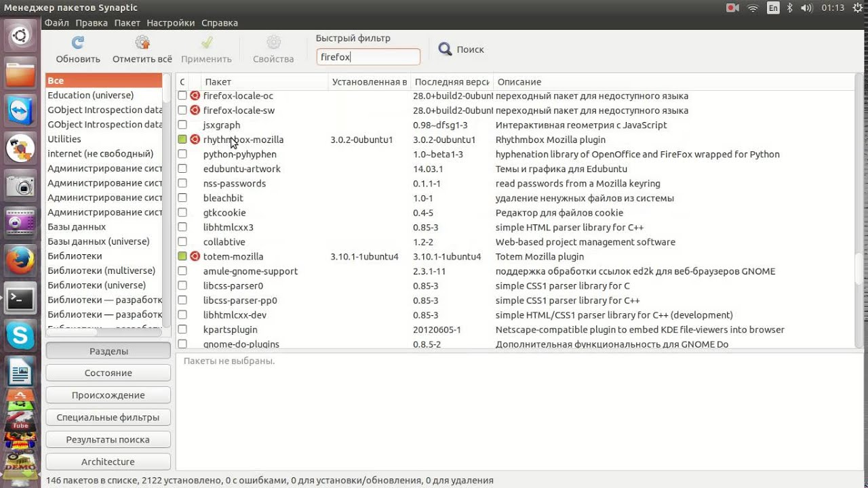Viewport: 868px width, 488px height.
Task: Click the Разделы filter button
Action: point(108,351)
